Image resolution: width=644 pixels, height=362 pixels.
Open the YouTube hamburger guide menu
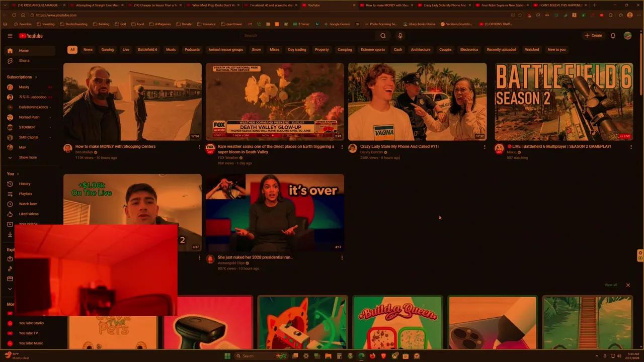[x=10, y=36]
